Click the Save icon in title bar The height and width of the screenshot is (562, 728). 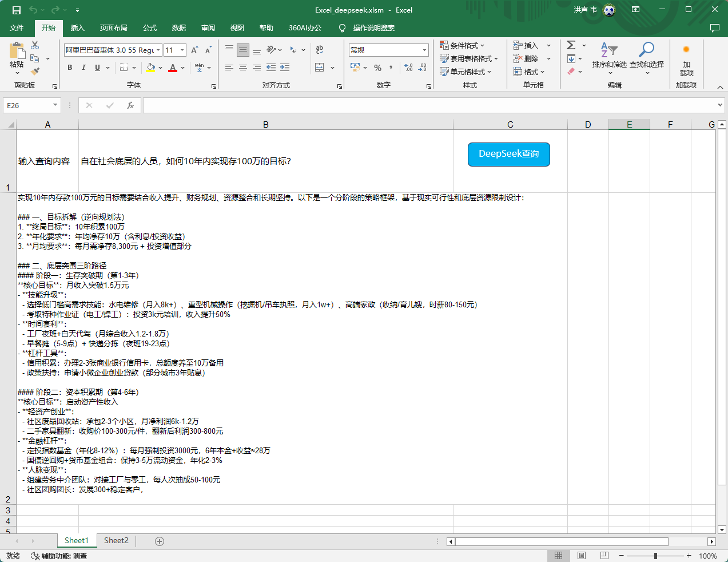17,10
